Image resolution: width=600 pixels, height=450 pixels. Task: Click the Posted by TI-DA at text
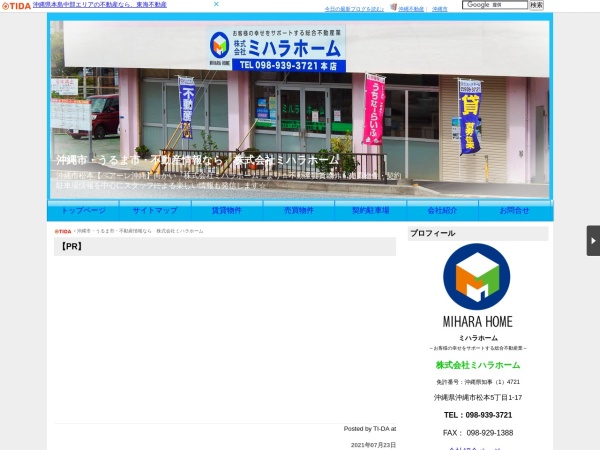coord(370,429)
